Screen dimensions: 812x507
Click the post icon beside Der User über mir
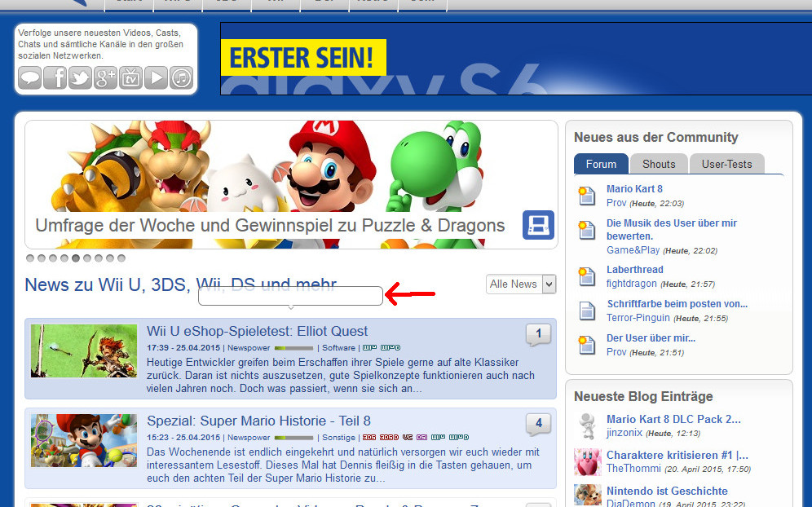coord(587,345)
